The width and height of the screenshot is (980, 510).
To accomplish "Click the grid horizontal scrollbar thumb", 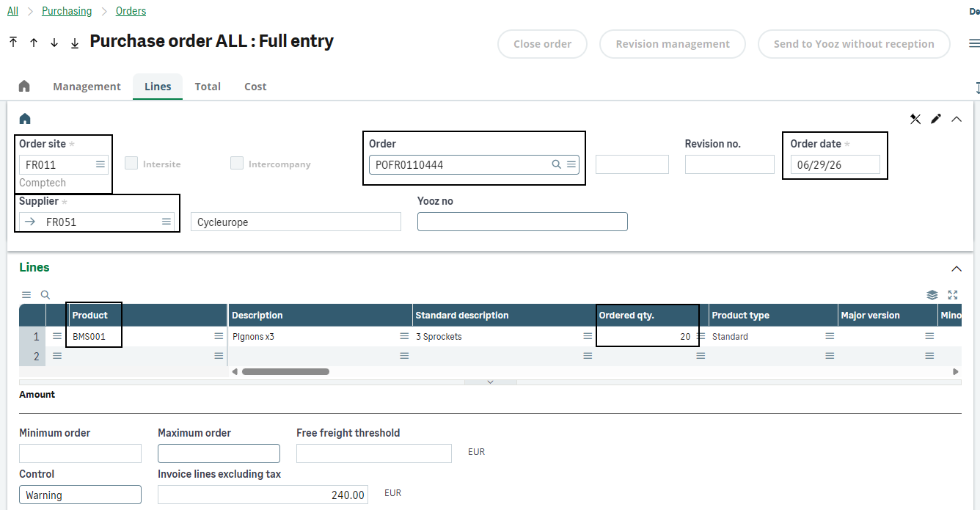I will click(285, 371).
